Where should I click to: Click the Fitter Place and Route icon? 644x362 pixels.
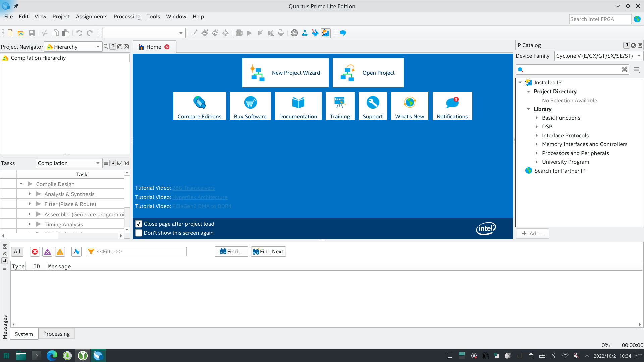click(x=39, y=204)
